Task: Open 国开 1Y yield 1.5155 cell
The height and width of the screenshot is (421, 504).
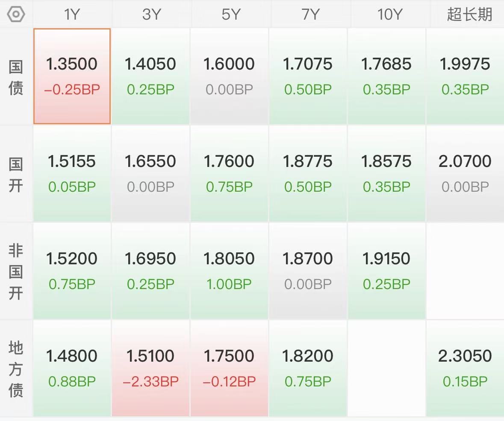Action: pos(72,173)
